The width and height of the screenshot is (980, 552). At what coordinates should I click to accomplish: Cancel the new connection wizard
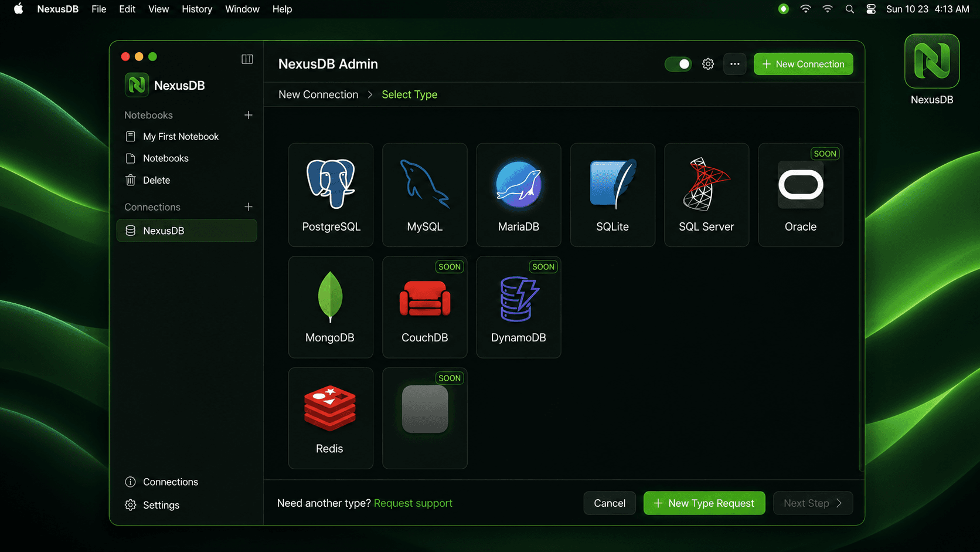coord(610,503)
